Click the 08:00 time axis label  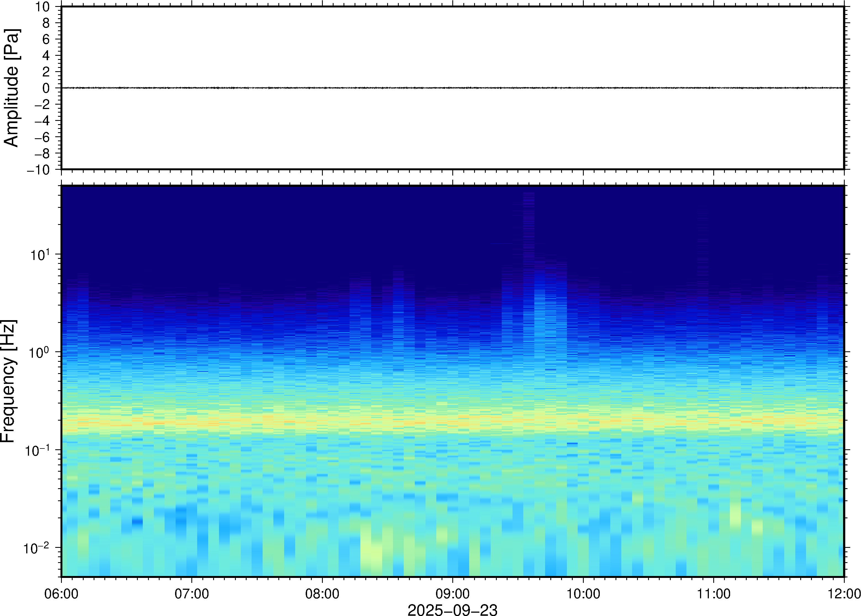coord(322,594)
